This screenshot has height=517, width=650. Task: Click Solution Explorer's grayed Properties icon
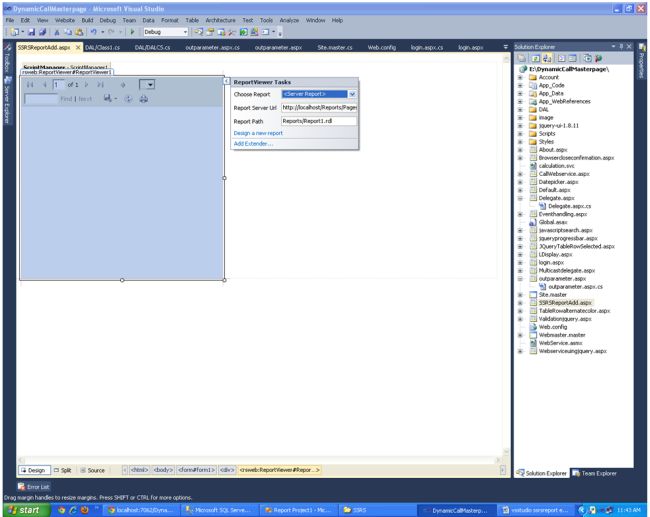(x=521, y=58)
